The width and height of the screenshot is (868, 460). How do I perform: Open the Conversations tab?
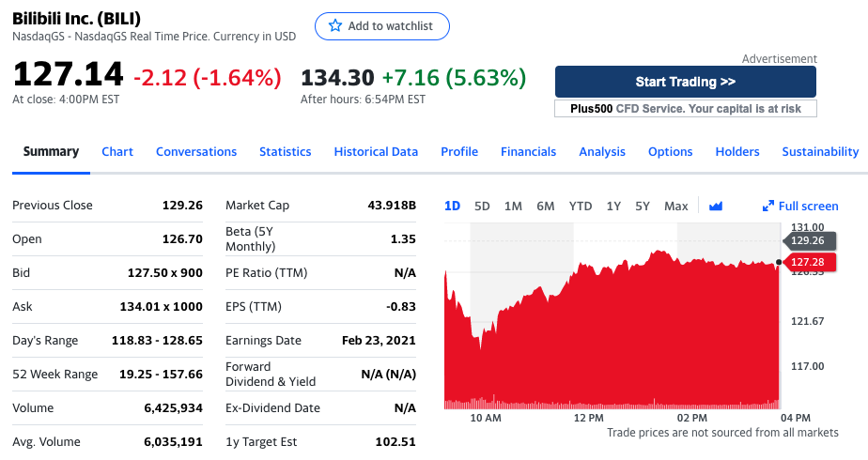pos(196,151)
